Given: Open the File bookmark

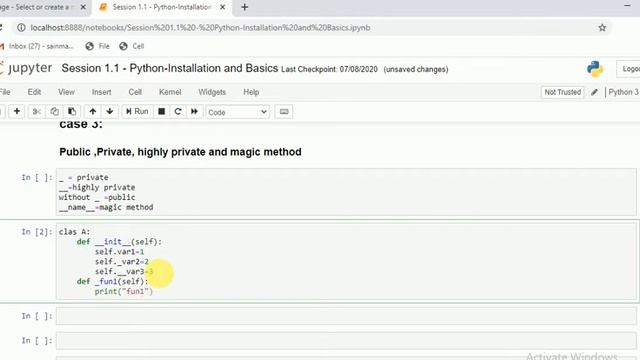Looking at the screenshot, I should point(98,46).
